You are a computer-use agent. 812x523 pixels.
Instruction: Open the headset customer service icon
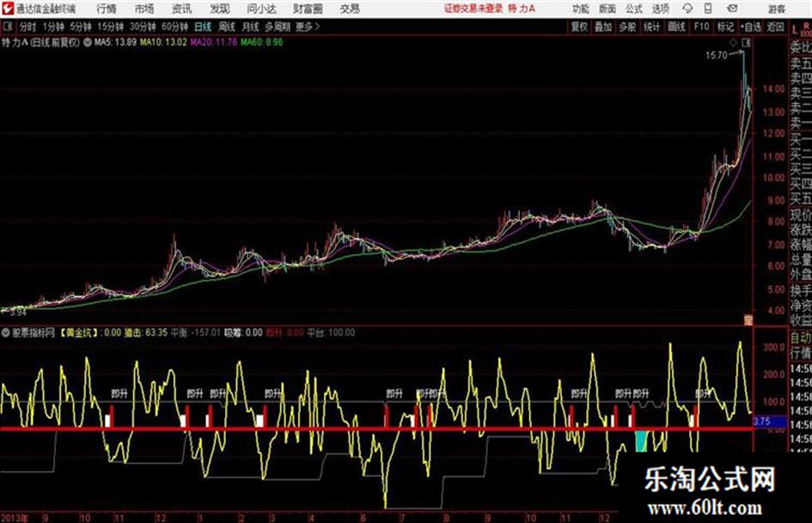click(687, 9)
